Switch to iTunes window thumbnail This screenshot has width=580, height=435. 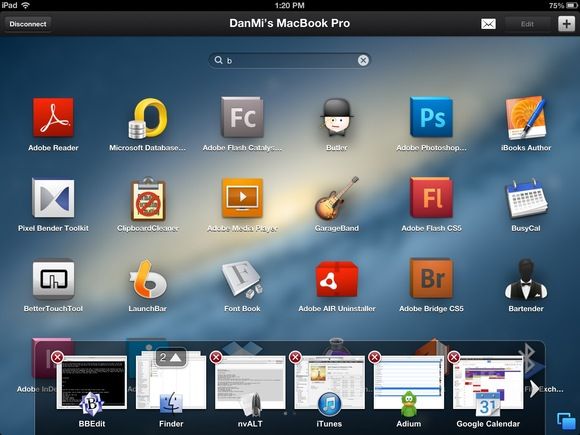(329, 382)
